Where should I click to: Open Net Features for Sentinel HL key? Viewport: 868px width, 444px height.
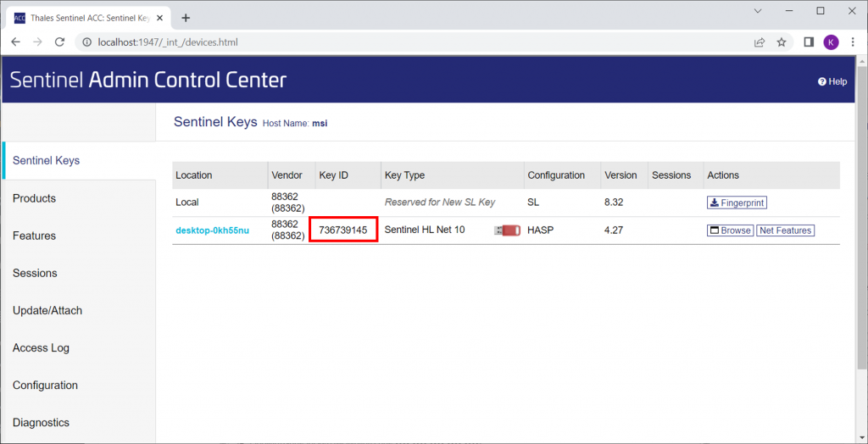(x=785, y=230)
